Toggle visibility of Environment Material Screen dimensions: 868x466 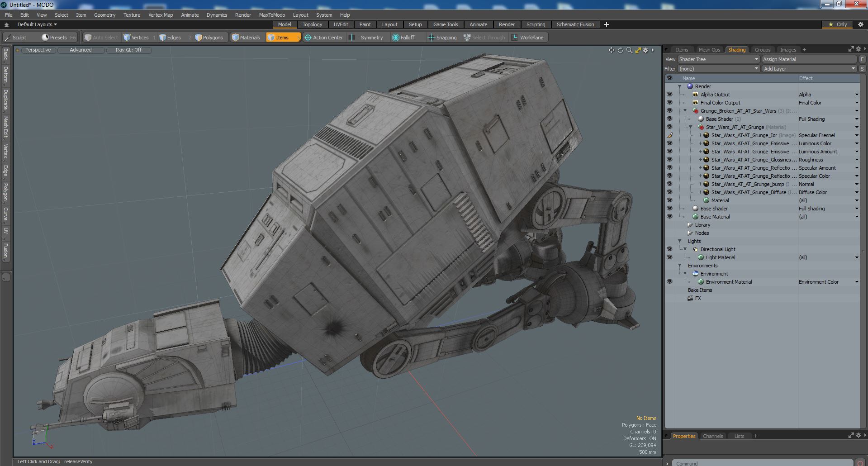(x=669, y=282)
